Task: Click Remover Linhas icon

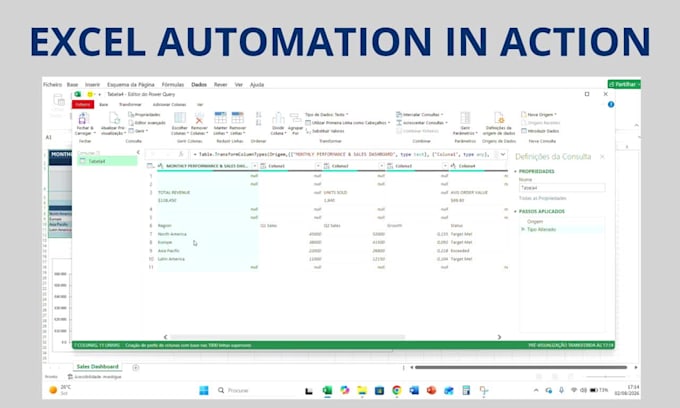Action: 238,118
